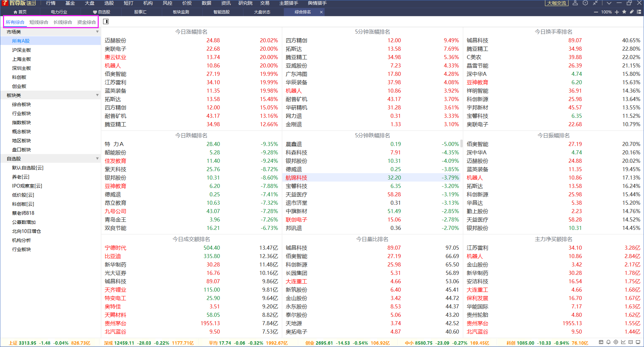This screenshot has width=644, height=347.
Task: Click the target circle icon in status bar
Action: coord(616,342)
